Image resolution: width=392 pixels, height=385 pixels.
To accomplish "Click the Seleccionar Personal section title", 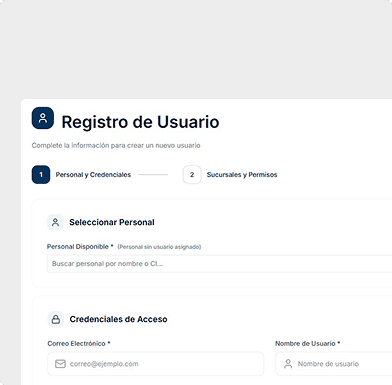I will 112,222.
